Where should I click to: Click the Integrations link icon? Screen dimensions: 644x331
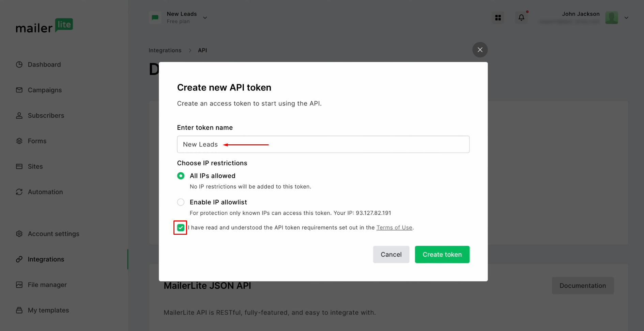[x=19, y=259]
